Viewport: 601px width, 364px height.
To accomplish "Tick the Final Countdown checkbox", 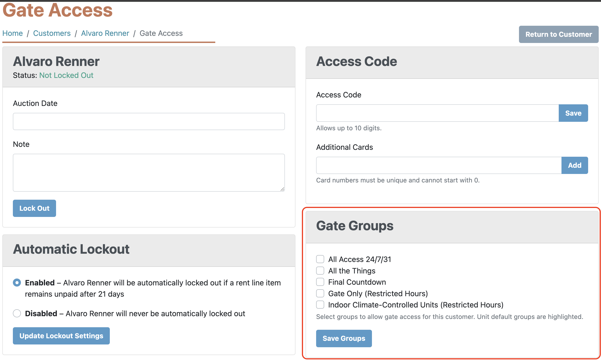I will coord(320,282).
